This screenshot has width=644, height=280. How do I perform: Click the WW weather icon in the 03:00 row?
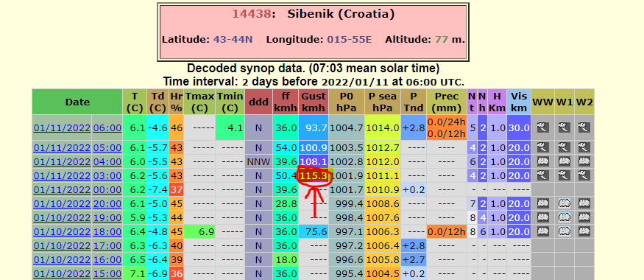click(542, 175)
